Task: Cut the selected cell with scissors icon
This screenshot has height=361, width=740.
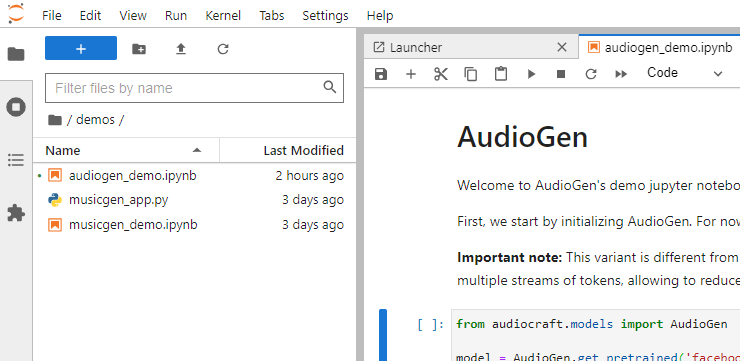Action: click(x=441, y=74)
